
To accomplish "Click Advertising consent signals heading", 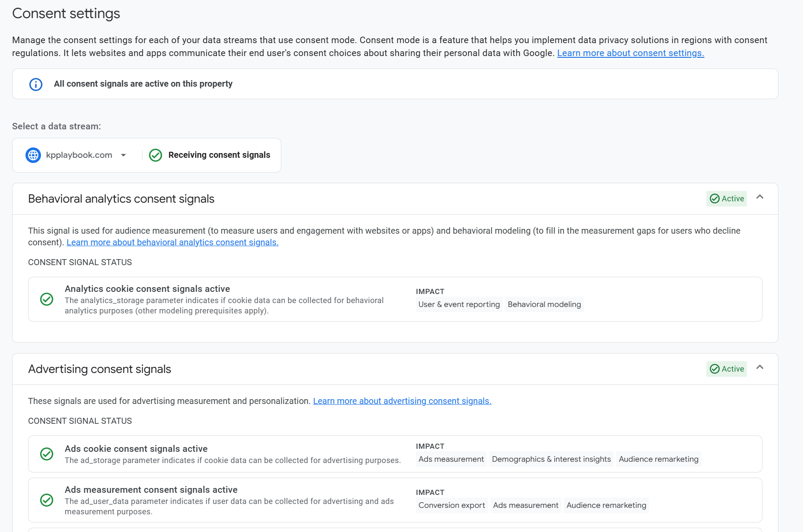I will point(100,369).
